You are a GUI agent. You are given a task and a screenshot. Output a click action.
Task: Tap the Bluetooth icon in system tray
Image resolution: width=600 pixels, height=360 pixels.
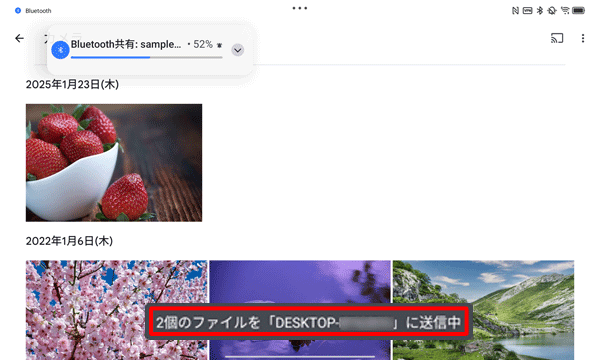click(540, 11)
